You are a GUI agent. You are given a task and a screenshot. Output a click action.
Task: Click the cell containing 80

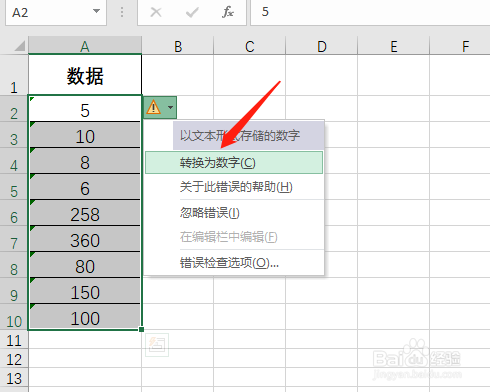pos(85,265)
